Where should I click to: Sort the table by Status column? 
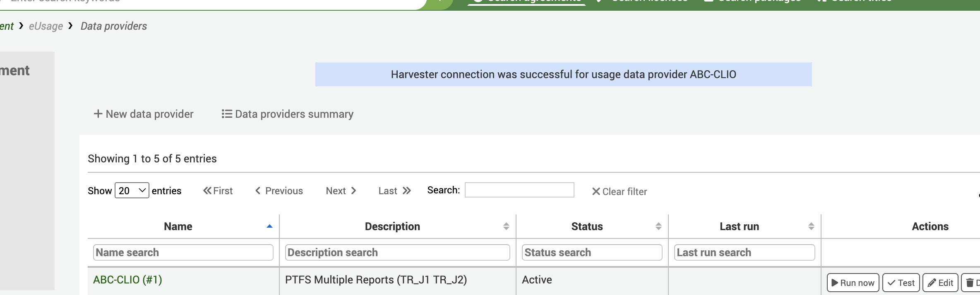[587, 226]
